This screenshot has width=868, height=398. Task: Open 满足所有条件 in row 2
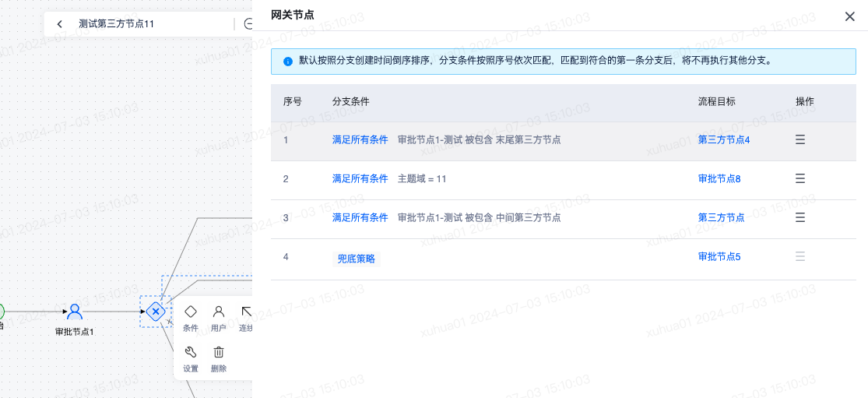coord(360,179)
